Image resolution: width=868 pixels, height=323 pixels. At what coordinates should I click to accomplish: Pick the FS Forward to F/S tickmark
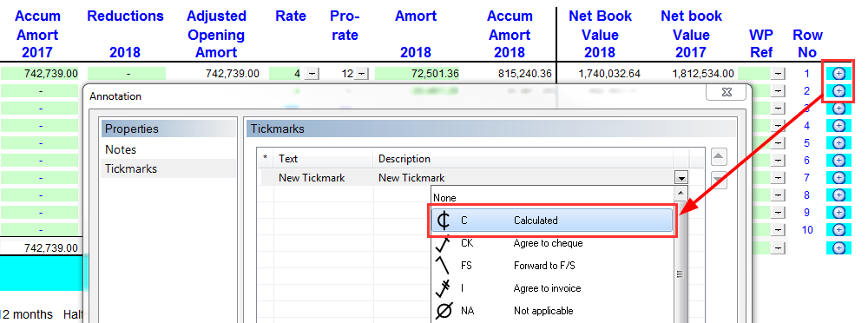552,266
